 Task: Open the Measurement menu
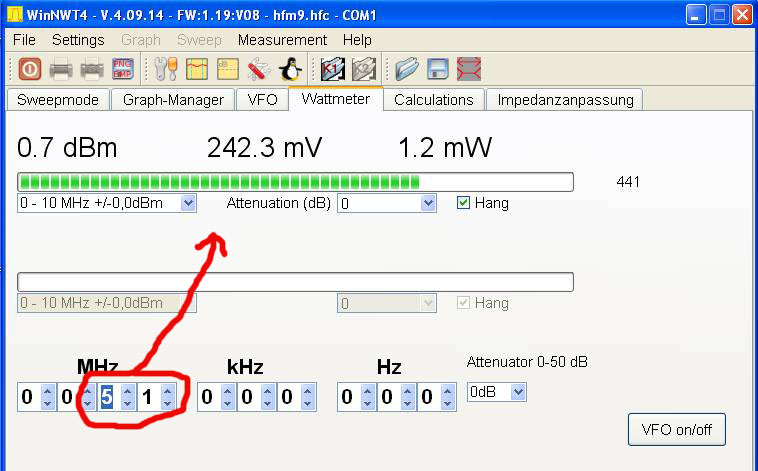click(282, 40)
